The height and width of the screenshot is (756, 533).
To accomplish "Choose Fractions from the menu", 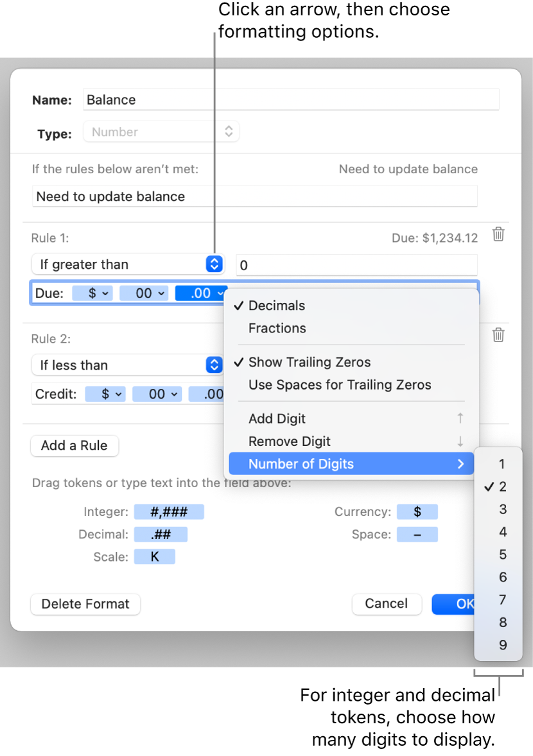I will coord(277,328).
